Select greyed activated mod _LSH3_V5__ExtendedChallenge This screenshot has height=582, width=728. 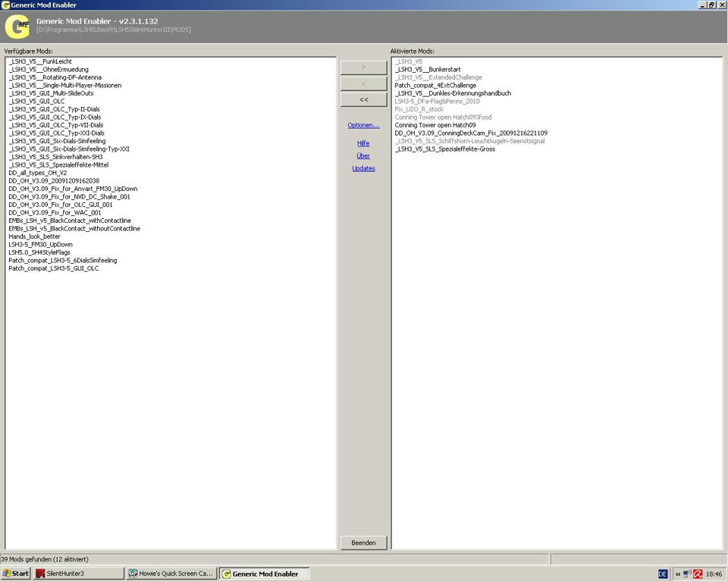(x=438, y=77)
